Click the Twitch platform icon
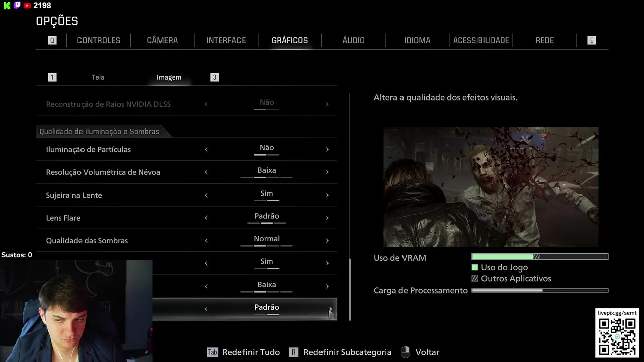Viewport: 644px width, 362px height. click(17, 5)
